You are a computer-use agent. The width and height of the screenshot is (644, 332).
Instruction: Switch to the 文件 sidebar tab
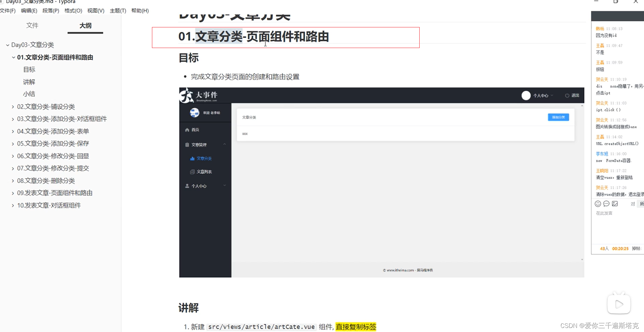click(x=32, y=25)
